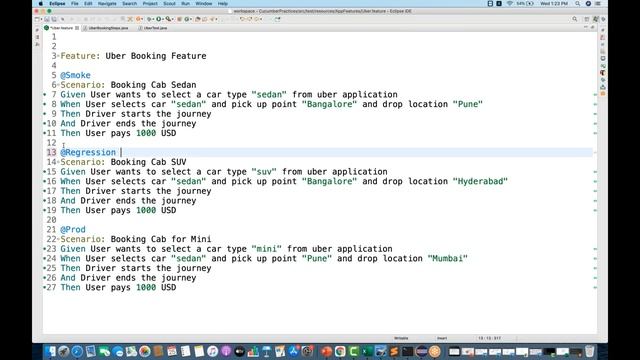Open the Window menu
The image size is (640, 360).
(203, 4)
